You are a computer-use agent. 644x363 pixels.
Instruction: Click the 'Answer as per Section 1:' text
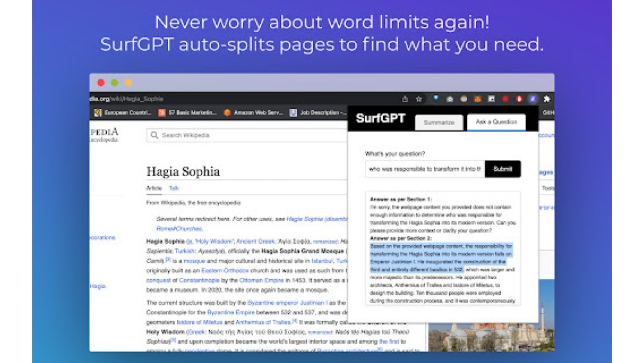(x=401, y=199)
